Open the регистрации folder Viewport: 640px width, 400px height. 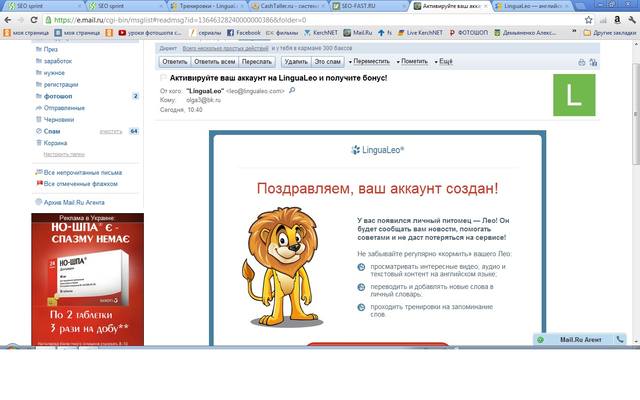61,84
